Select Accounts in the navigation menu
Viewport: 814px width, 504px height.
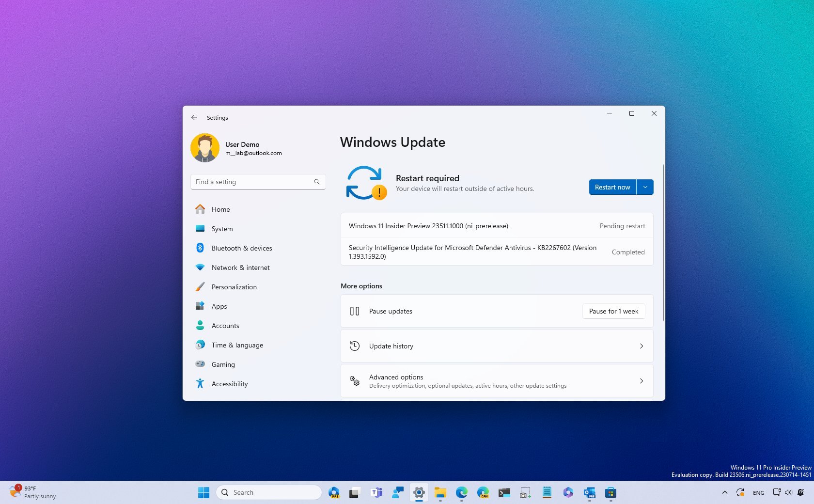[x=225, y=325]
